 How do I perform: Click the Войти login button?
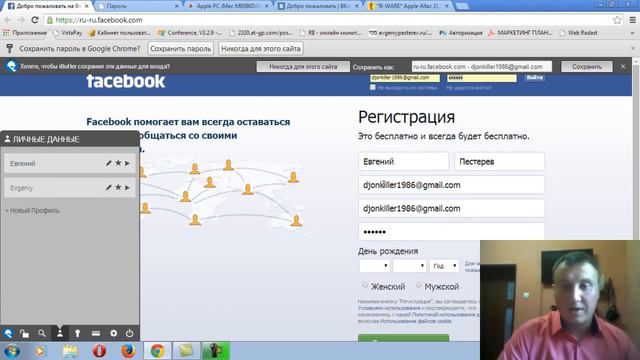[534, 78]
